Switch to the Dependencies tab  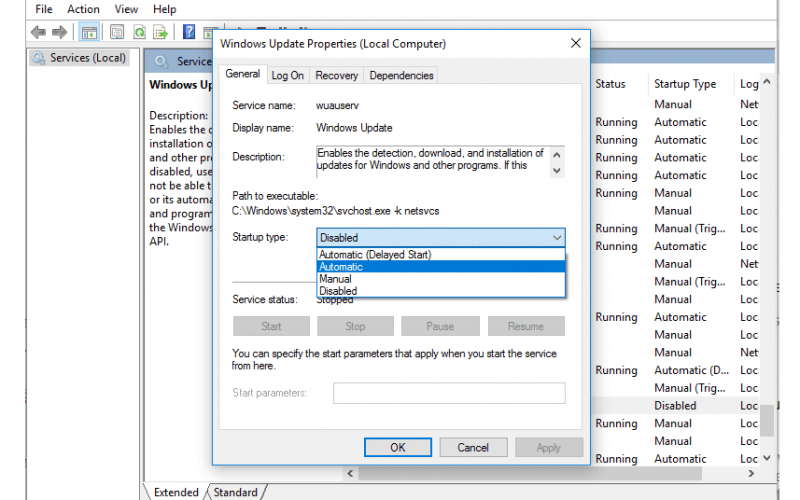pos(401,76)
